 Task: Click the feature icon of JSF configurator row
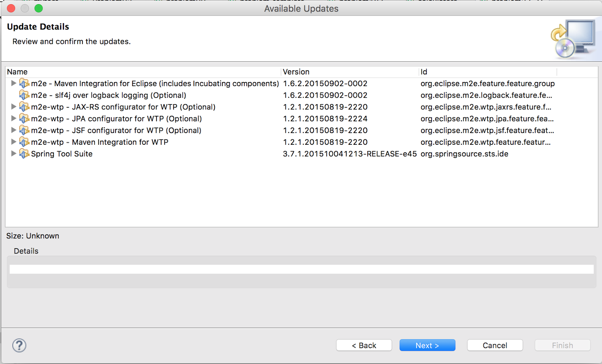(24, 130)
